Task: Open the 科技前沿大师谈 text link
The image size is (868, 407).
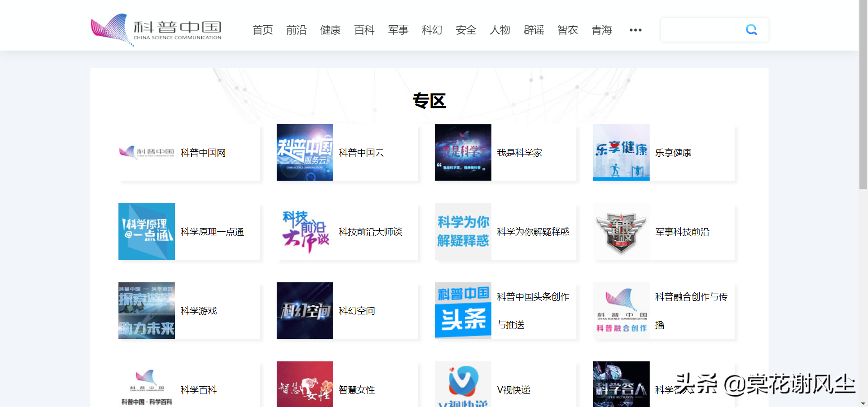Action: [370, 232]
